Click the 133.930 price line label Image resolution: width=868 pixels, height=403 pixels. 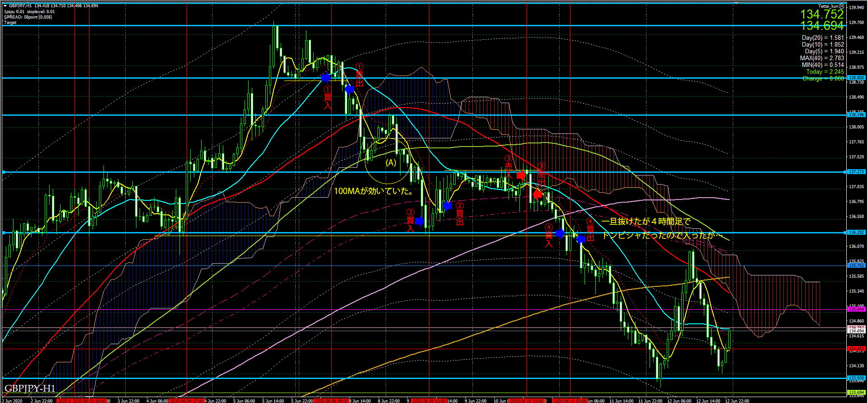(856, 378)
